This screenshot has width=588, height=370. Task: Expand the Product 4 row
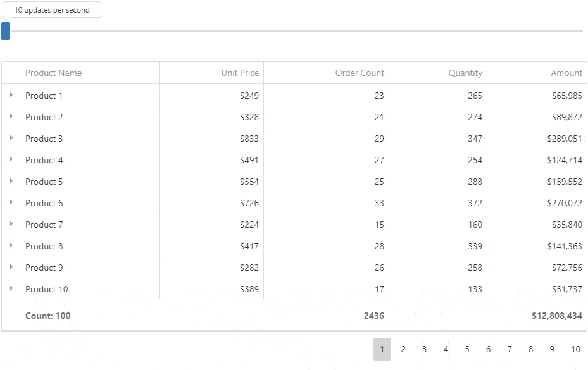coord(11,159)
